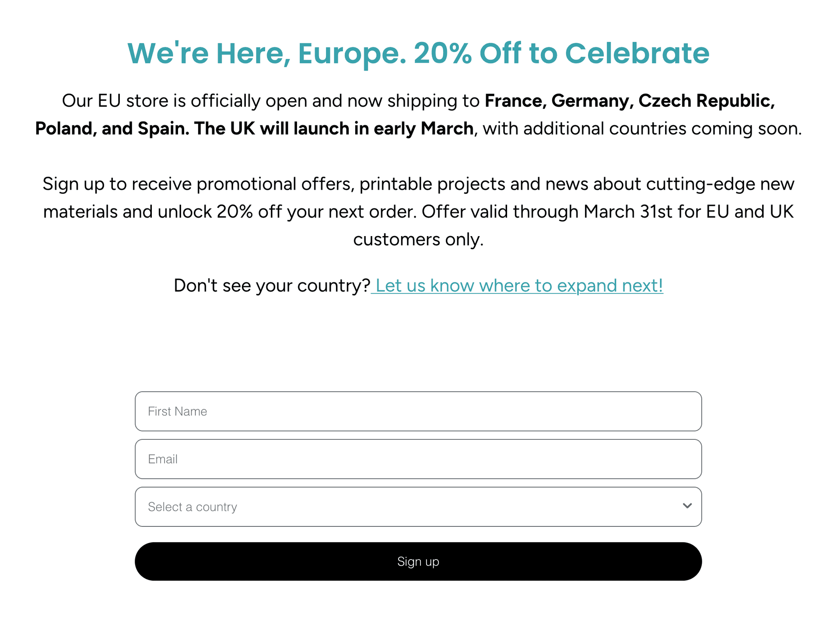Click the bold 'France, Germany, Czech Republic' text

coord(629,101)
